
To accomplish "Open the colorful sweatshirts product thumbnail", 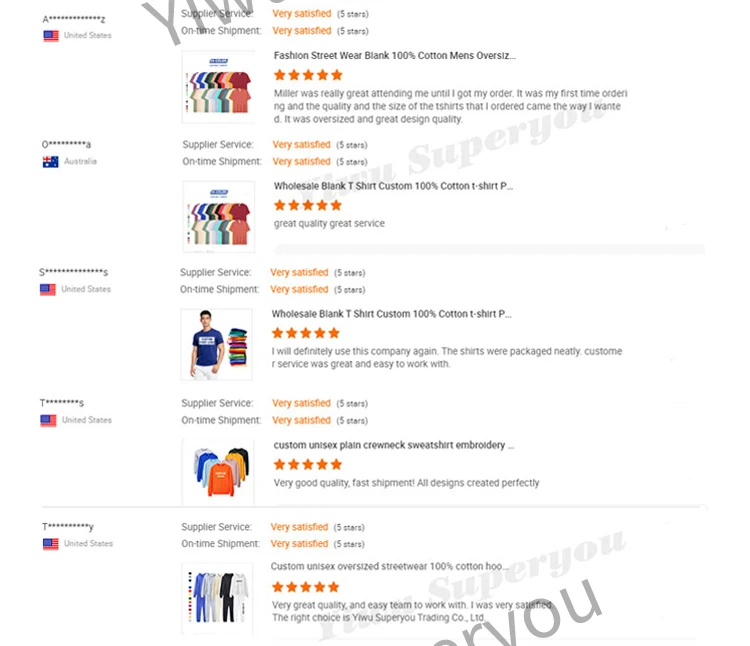I will click(x=218, y=472).
